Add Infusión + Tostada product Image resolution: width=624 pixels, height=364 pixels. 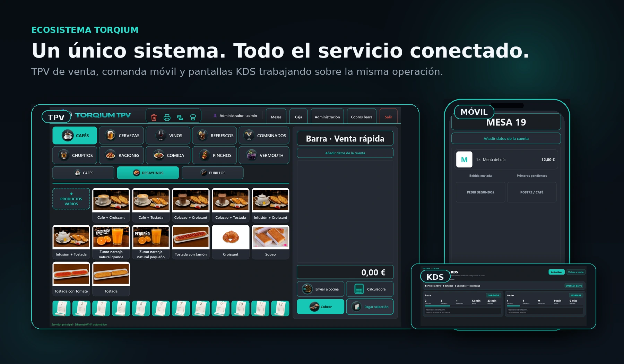[71, 242]
